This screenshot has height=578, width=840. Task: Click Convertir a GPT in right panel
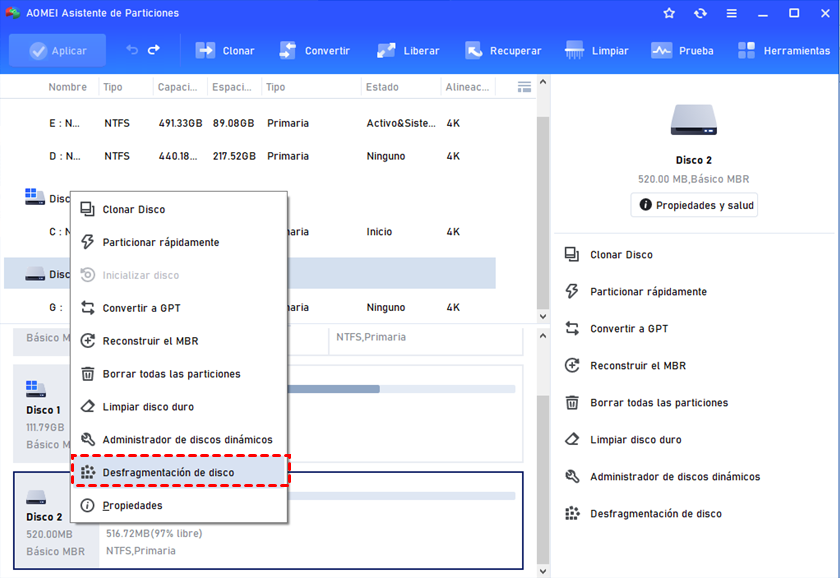[x=616, y=328]
